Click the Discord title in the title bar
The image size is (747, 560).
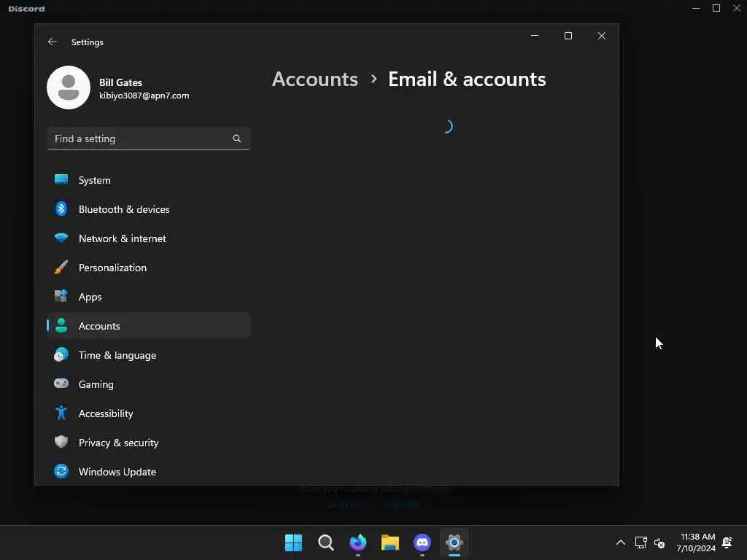tap(27, 9)
